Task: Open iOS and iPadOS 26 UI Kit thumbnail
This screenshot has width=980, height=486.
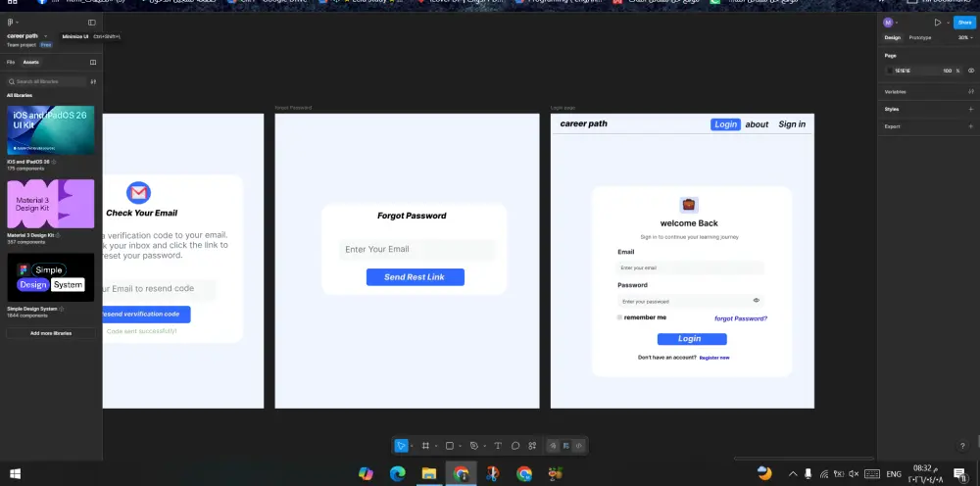Action: 51,130
